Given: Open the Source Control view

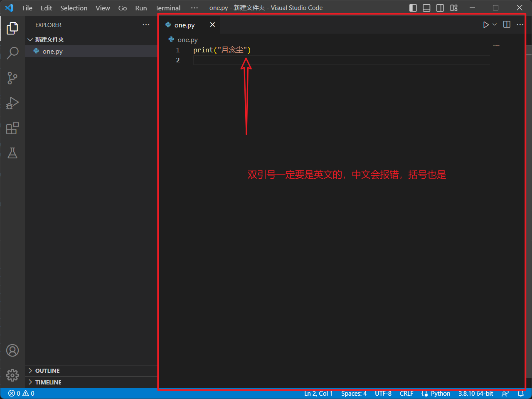Looking at the screenshot, I should tap(12, 78).
